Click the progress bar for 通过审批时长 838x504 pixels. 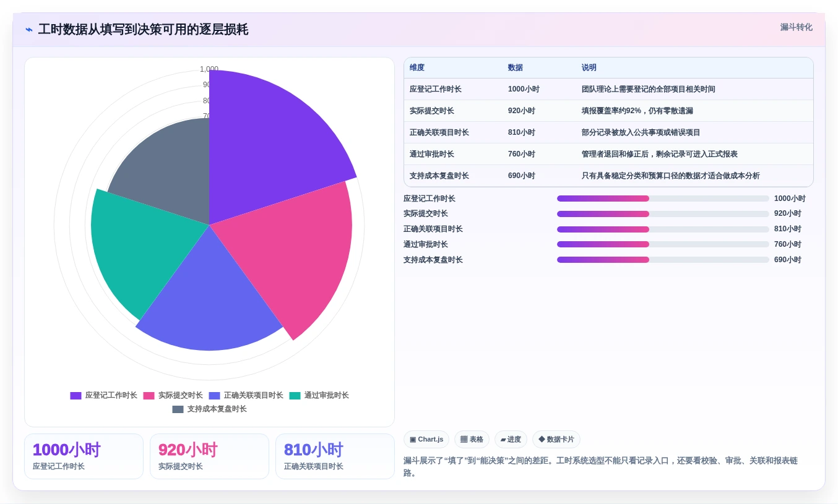pyautogui.click(x=663, y=244)
